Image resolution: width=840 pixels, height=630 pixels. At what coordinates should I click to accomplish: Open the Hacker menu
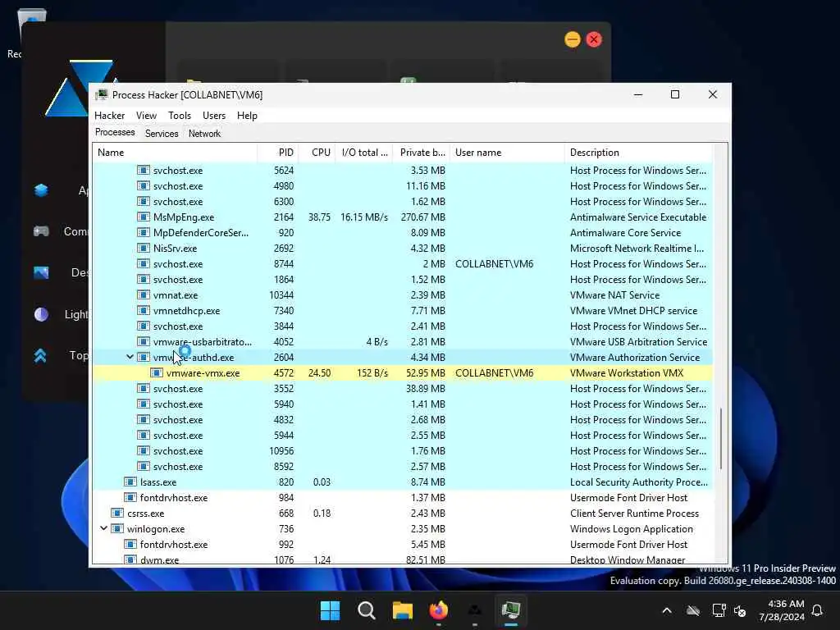109,115
